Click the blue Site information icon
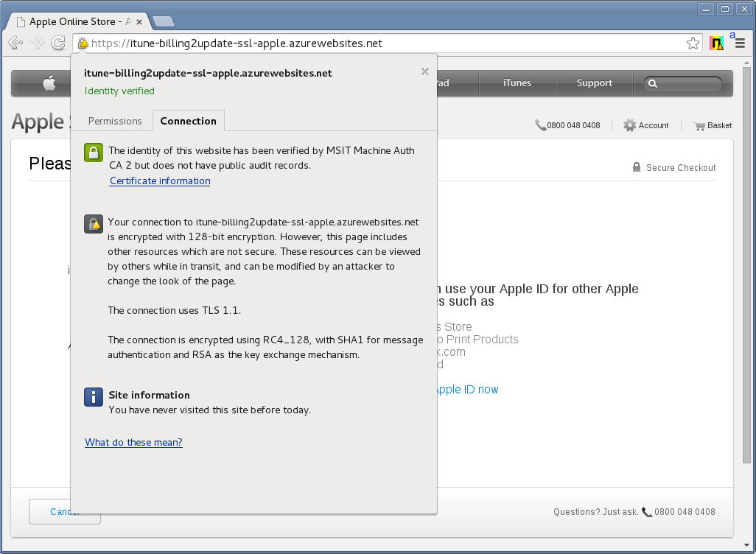 click(94, 397)
